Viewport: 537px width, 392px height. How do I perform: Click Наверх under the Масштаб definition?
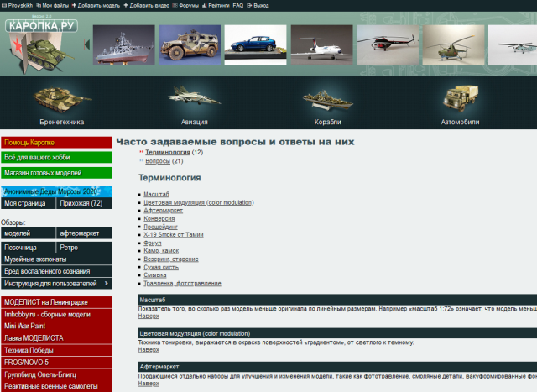click(x=149, y=316)
